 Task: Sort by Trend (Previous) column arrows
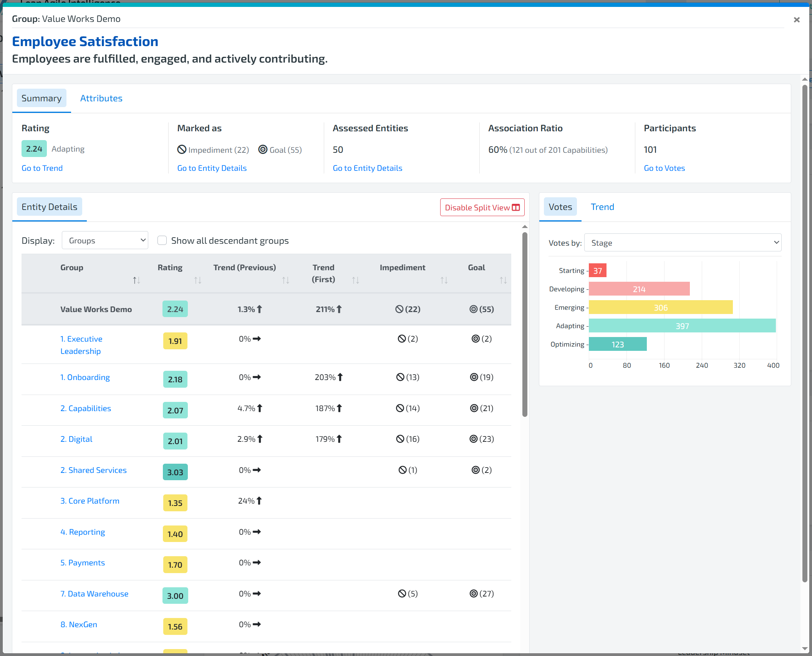(x=285, y=280)
